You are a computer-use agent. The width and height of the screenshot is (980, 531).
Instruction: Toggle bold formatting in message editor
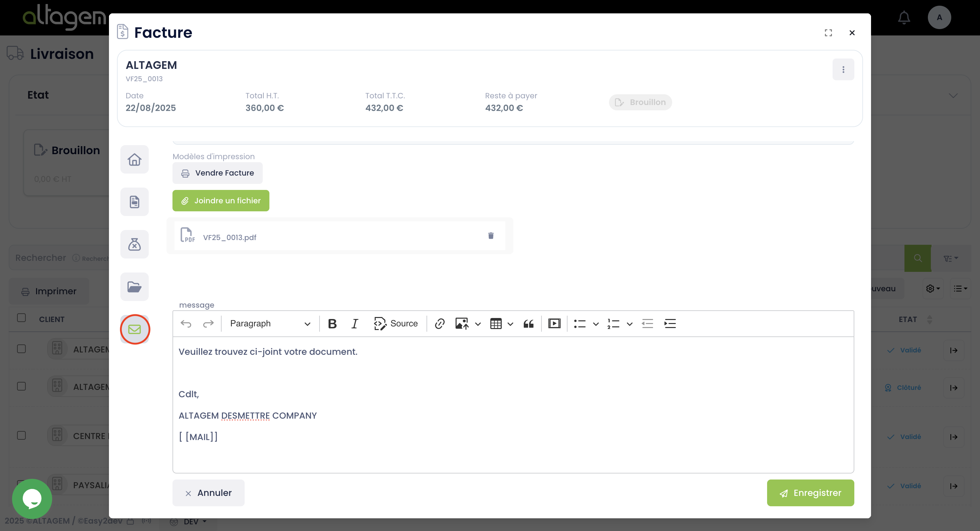click(x=332, y=324)
